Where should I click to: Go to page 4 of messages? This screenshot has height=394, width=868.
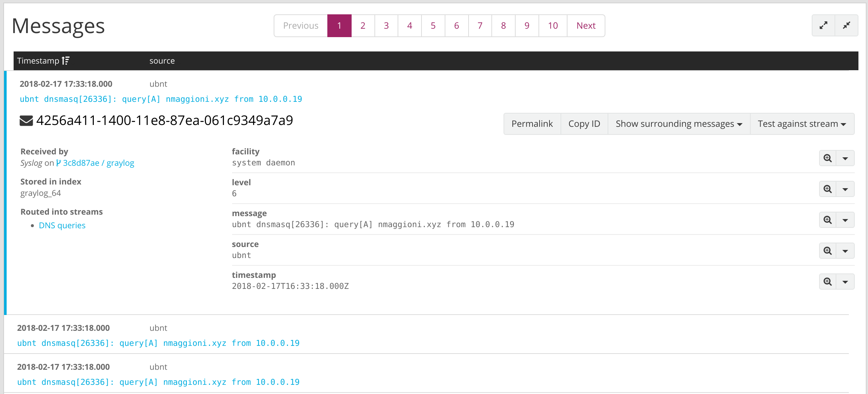(410, 26)
